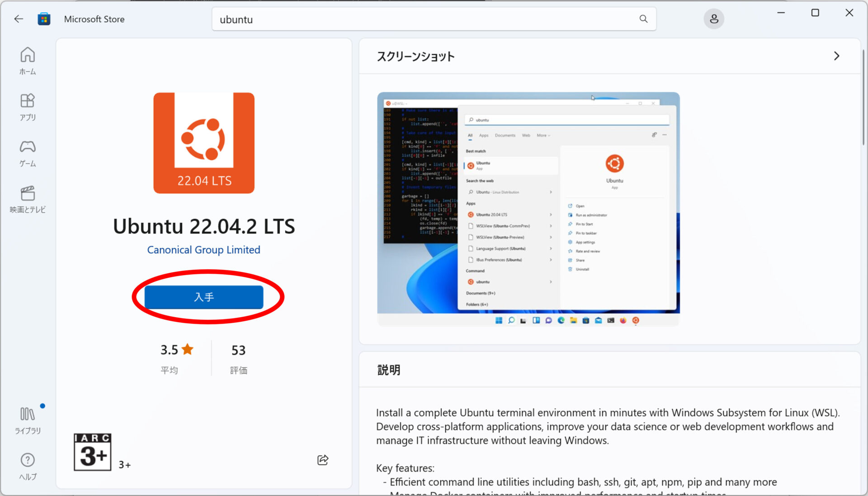Select the ゲーム (Games) icon in the sidebar
The image size is (868, 496).
28,153
